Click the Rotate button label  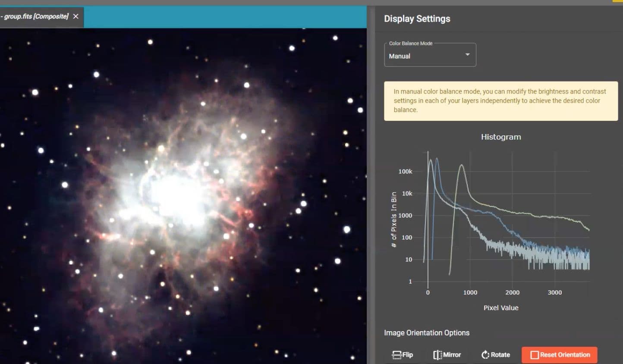pos(500,355)
